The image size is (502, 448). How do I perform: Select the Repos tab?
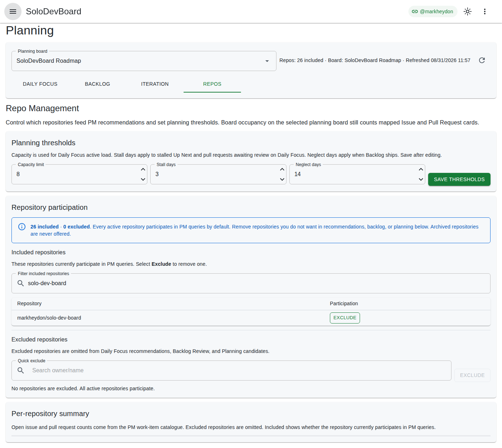click(x=212, y=84)
